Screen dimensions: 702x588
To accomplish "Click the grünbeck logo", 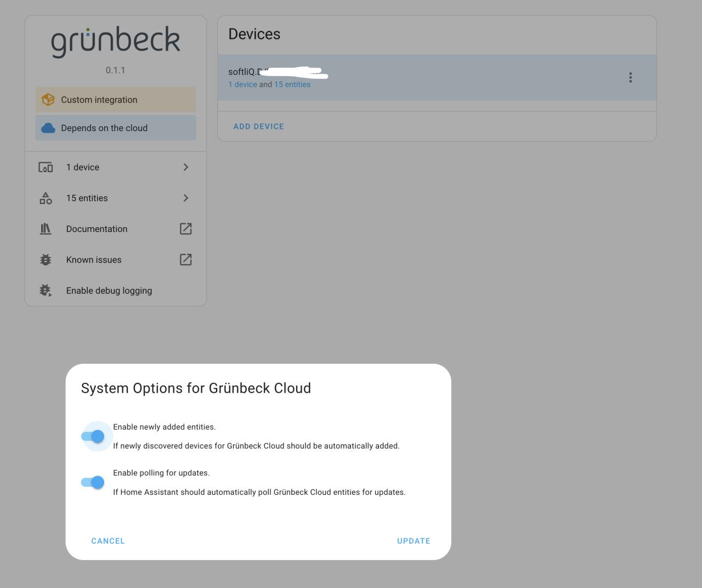I will 115,41.
